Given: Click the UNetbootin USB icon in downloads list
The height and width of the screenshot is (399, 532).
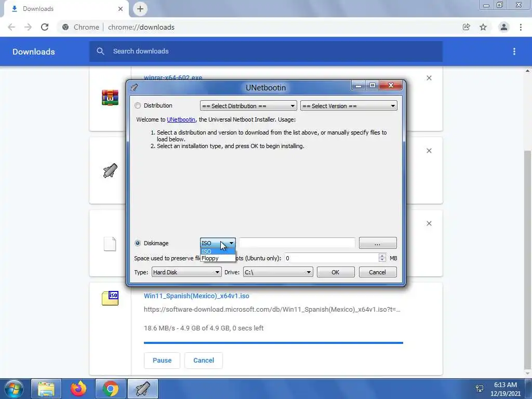Looking at the screenshot, I should coord(110,170).
